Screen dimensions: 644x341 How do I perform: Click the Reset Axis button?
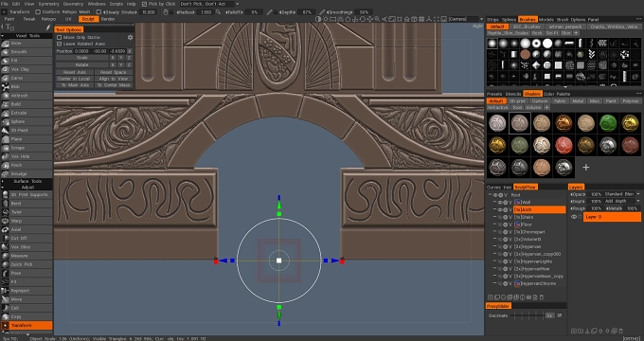(x=74, y=72)
